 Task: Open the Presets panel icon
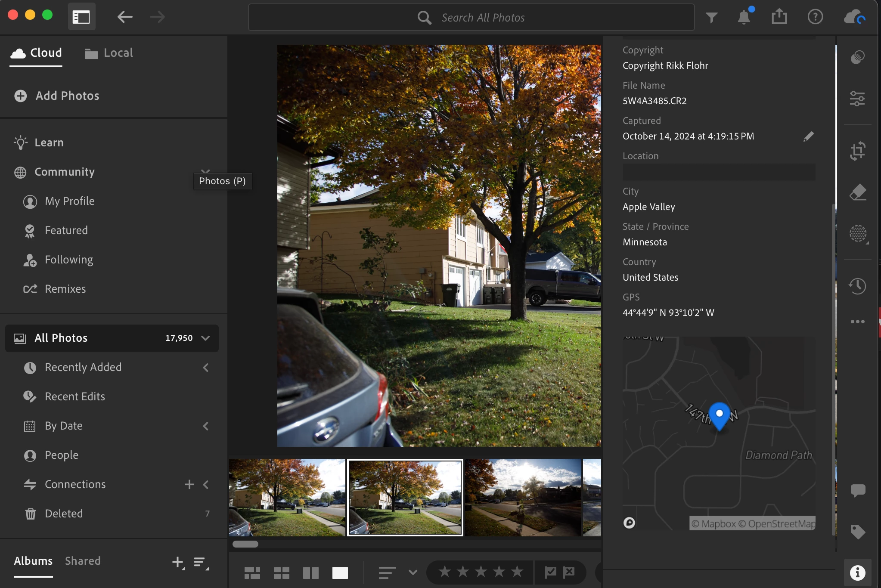[x=857, y=57]
